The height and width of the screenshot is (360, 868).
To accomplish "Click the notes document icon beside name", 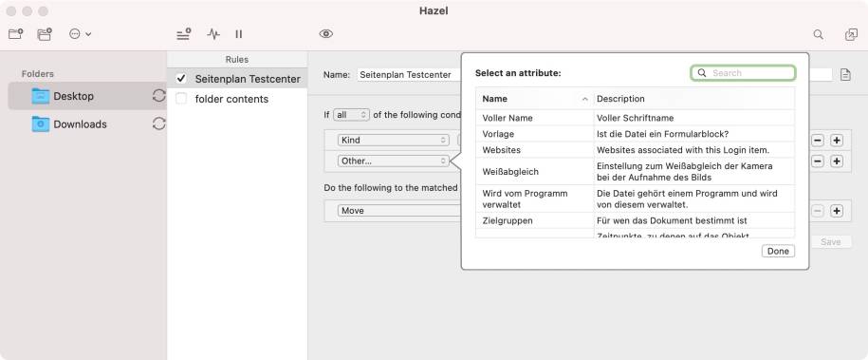I will [845, 74].
